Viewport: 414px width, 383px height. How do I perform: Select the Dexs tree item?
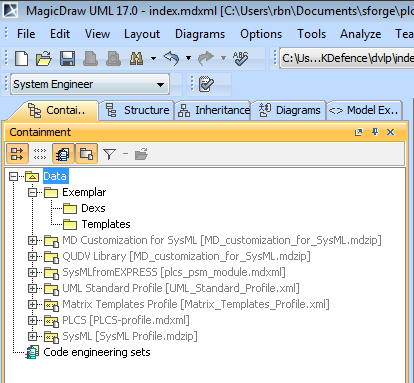pyautogui.click(x=93, y=208)
